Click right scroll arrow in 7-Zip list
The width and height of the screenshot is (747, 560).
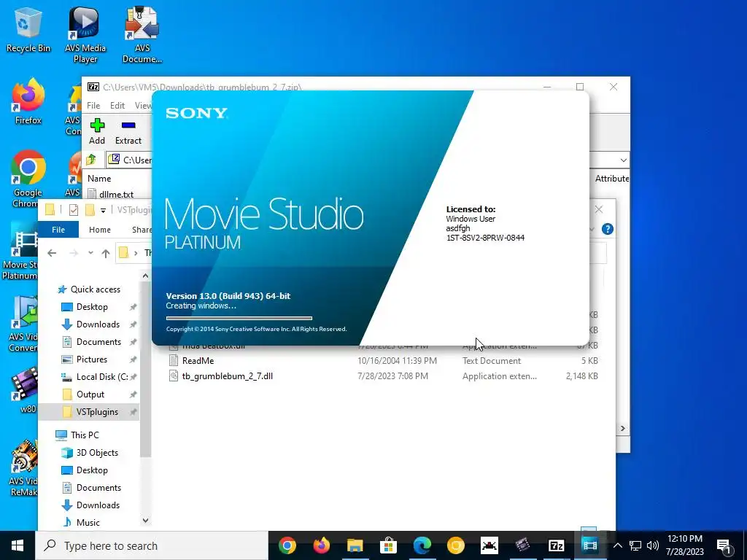[x=623, y=428]
